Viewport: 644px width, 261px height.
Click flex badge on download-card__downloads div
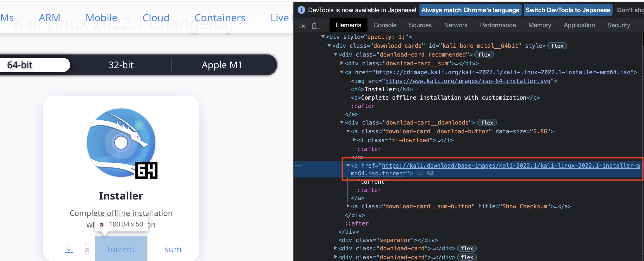click(x=487, y=123)
